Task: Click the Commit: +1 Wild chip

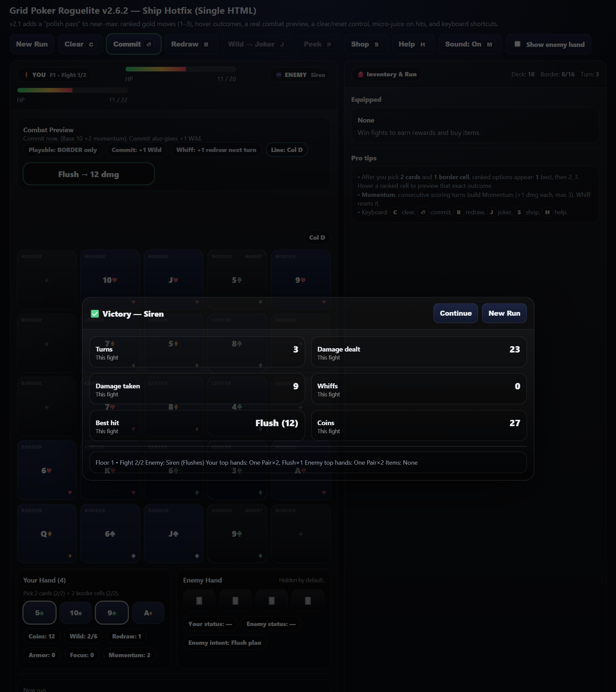Action: pyautogui.click(x=136, y=150)
